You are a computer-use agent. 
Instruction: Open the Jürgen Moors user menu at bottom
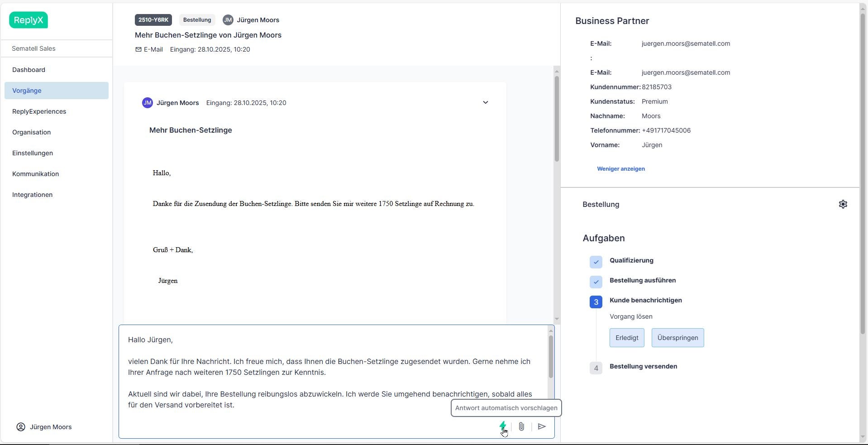point(44,427)
